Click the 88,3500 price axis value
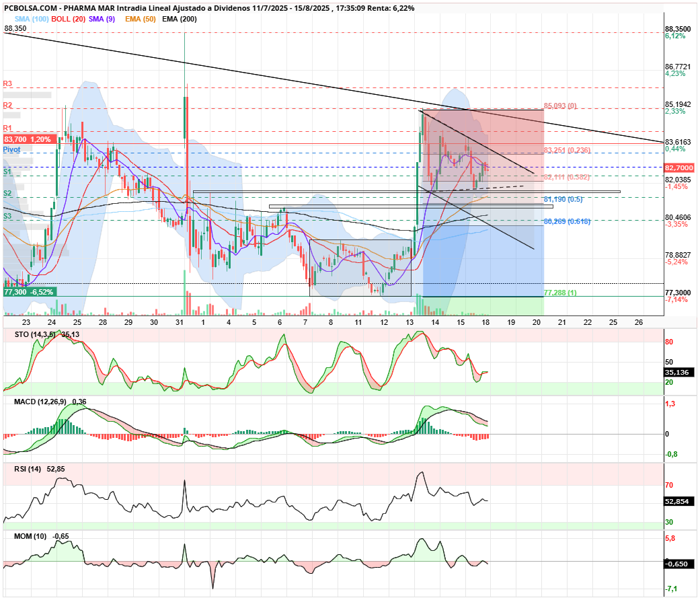 [x=678, y=29]
